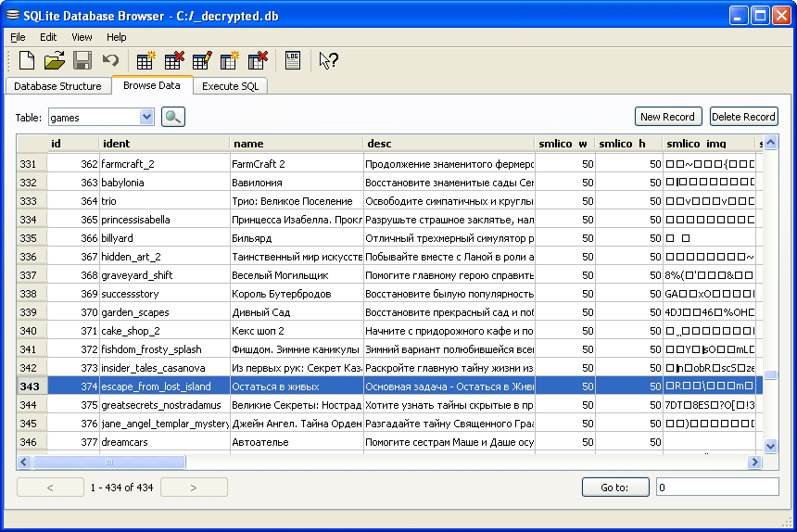Click the New Database toolbar icon

pyautogui.click(x=27, y=60)
